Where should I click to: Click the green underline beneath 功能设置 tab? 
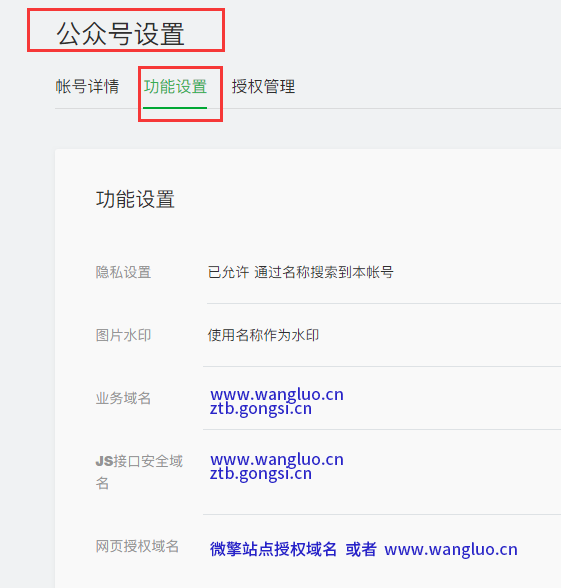point(175,108)
